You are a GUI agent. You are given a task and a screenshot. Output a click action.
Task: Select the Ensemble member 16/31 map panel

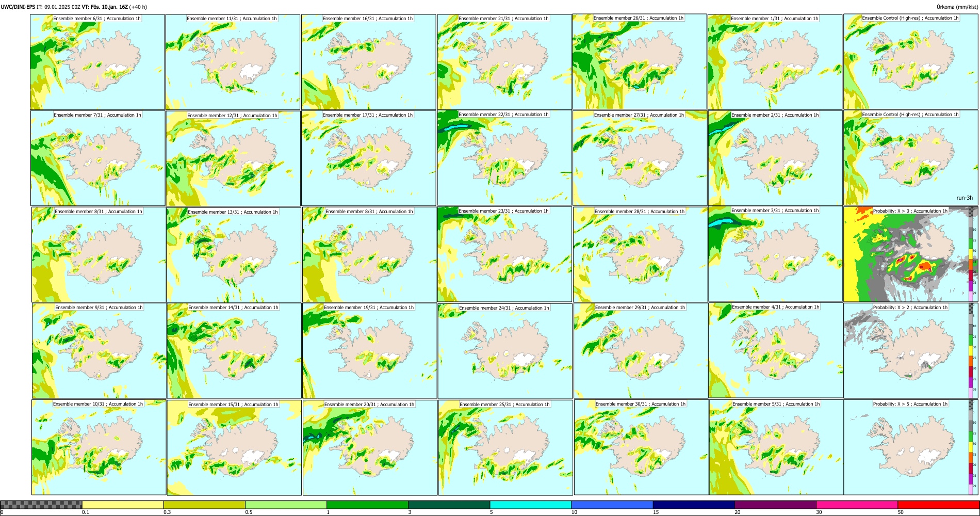point(368,62)
